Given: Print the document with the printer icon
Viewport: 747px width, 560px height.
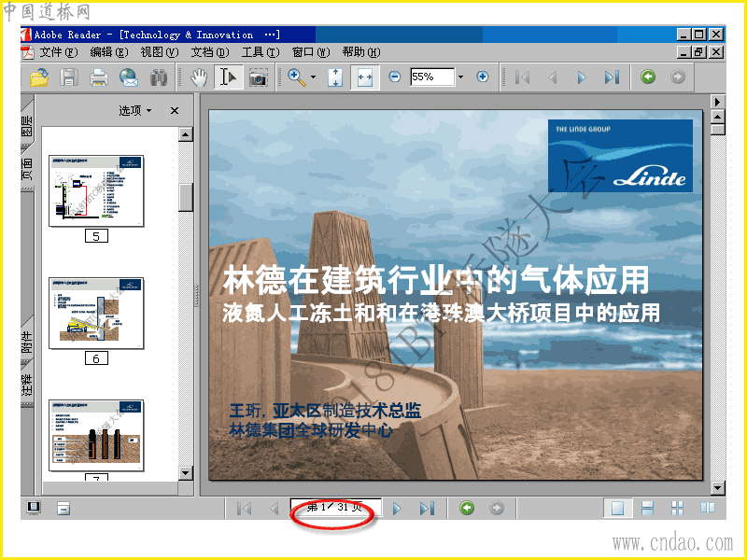Looking at the screenshot, I should (x=99, y=77).
